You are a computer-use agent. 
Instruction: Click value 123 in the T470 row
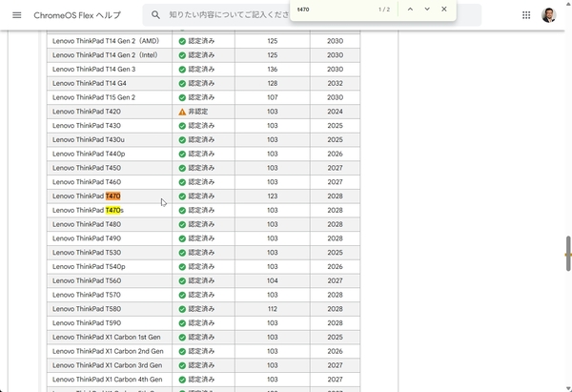tap(273, 196)
